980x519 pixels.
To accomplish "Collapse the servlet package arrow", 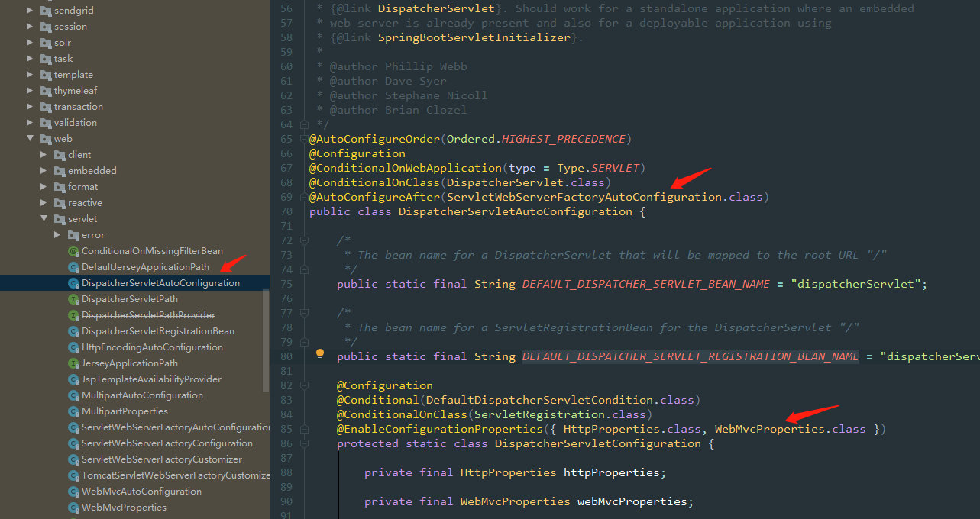I will coord(44,219).
